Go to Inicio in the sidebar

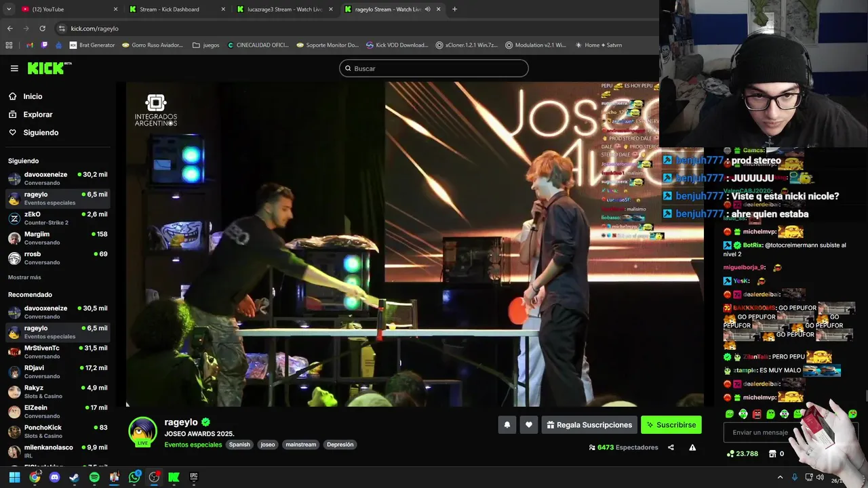click(x=33, y=96)
